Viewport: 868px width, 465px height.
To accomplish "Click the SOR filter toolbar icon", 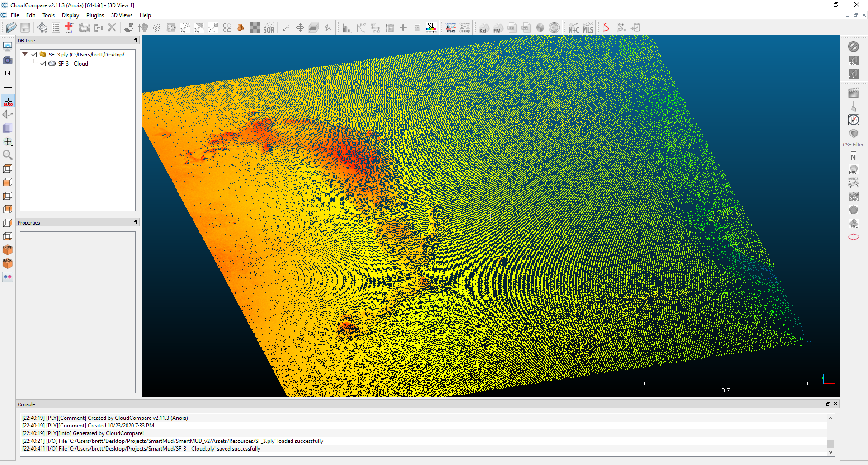I will point(269,28).
